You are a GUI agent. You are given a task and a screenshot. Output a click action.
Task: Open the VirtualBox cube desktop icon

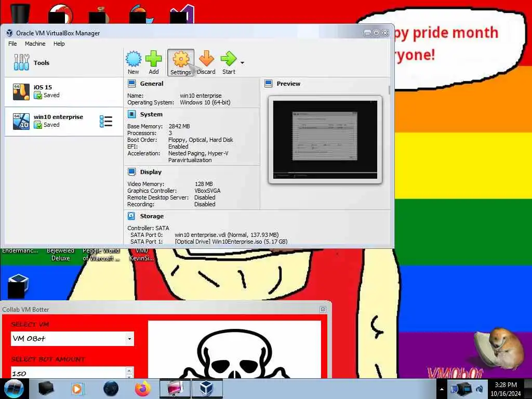pyautogui.click(x=18, y=286)
